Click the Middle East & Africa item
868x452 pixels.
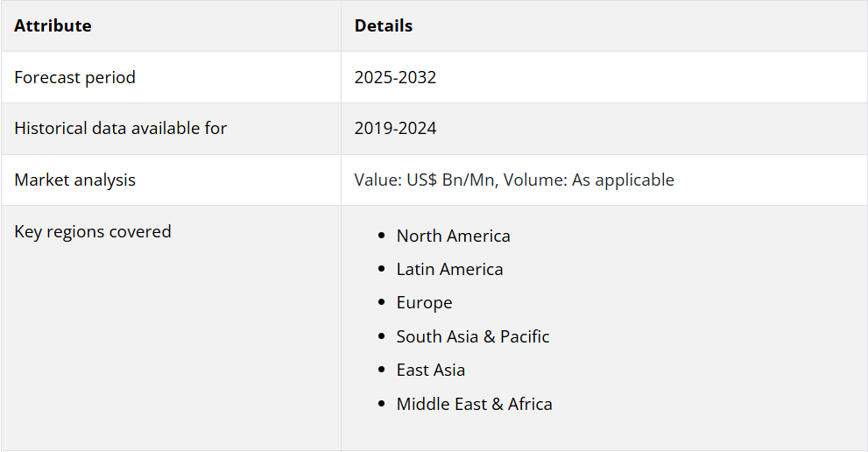coord(474,405)
